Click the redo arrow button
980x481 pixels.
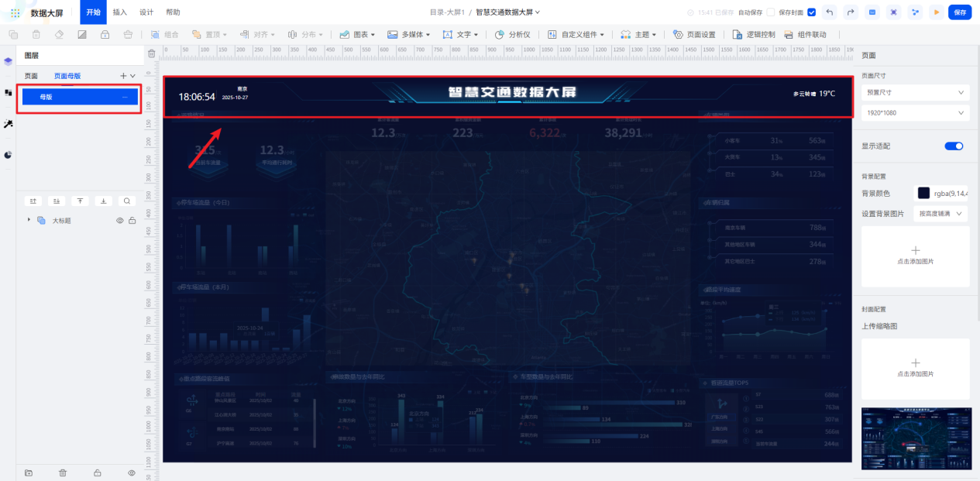pyautogui.click(x=851, y=12)
